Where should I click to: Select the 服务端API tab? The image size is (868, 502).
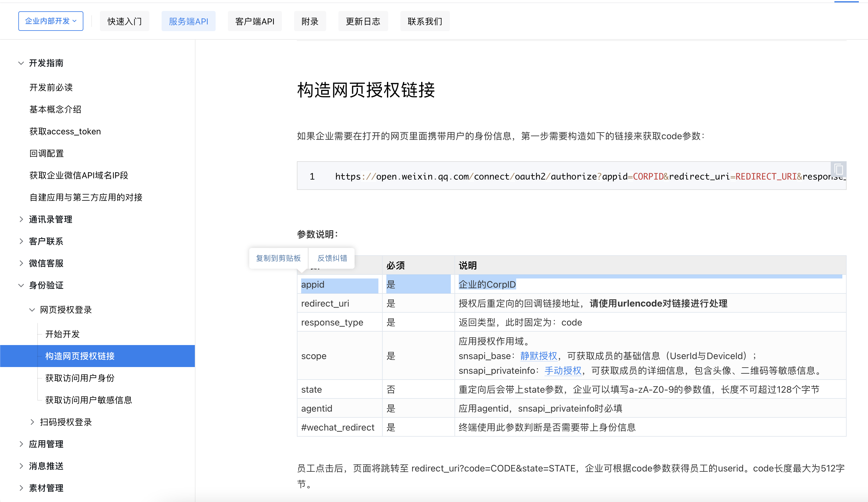coord(188,21)
